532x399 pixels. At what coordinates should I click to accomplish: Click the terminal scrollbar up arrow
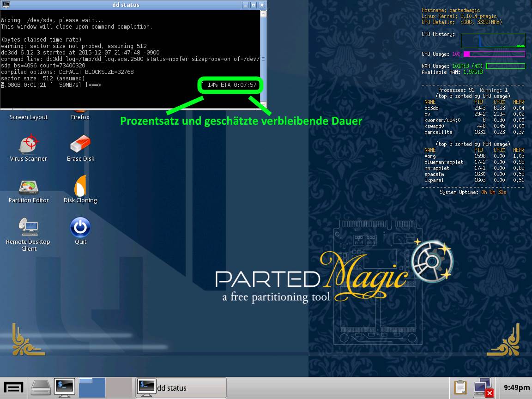263,13
